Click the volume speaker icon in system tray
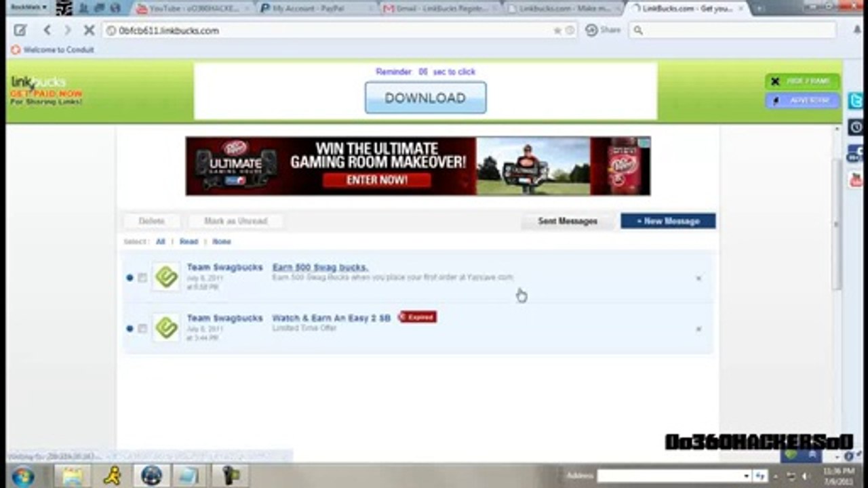This screenshot has width=868, height=488. (x=806, y=476)
